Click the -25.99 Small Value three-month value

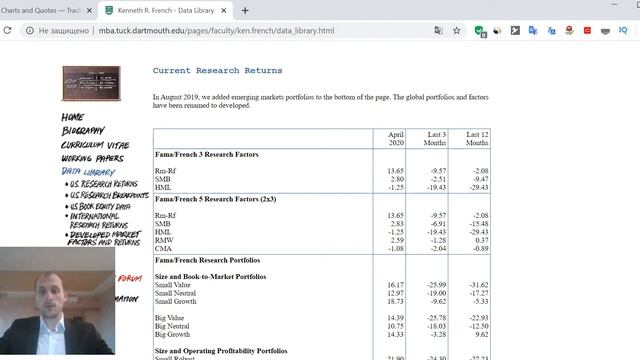(436, 285)
